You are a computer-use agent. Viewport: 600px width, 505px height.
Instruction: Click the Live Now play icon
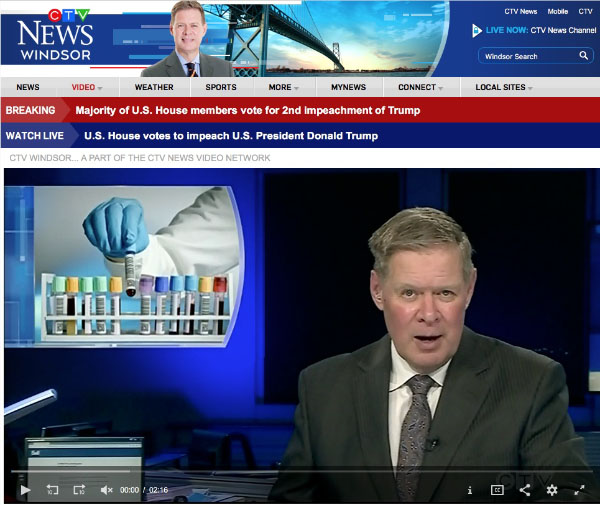[x=477, y=30]
